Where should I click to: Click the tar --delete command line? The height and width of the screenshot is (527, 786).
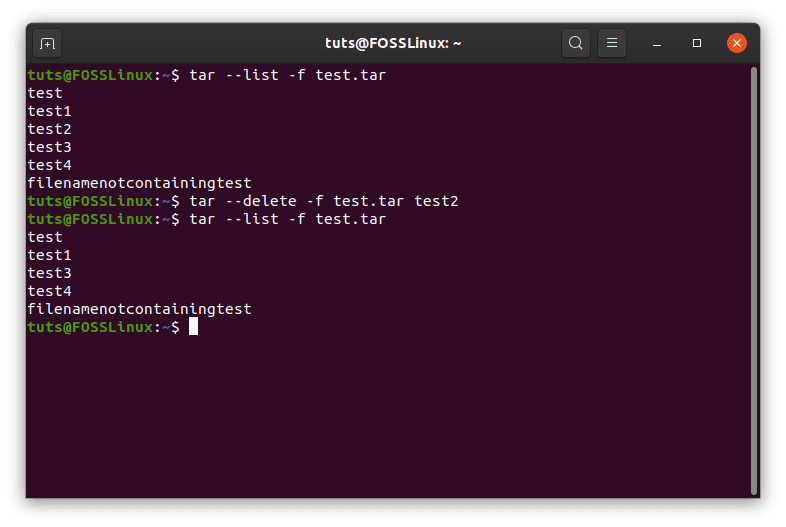(324, 201)
